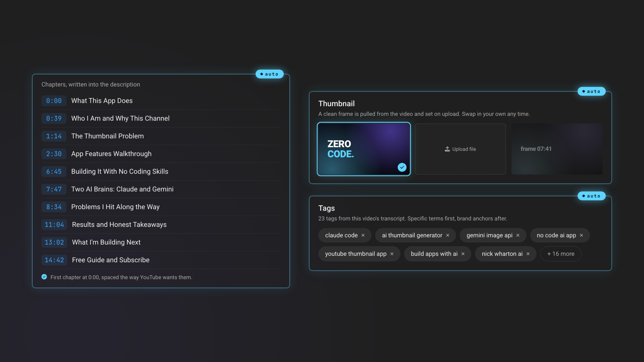Click the 6:45 timestamp chip
644x362 pixels.
coord(54,172)
